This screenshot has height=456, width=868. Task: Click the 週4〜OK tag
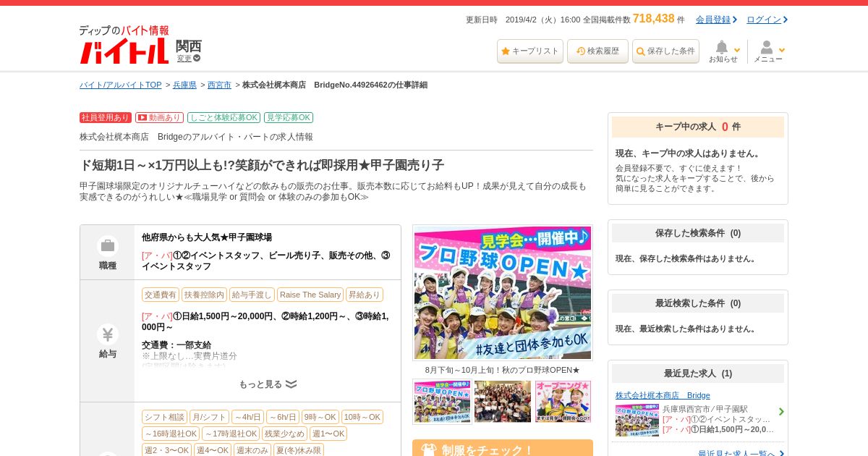click(x=213, y=450)
